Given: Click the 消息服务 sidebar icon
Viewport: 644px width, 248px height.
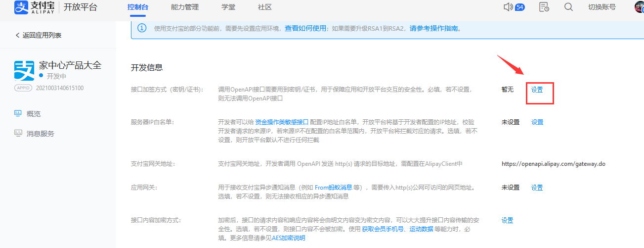Looking at the screenshot, I should coord(18,133).
